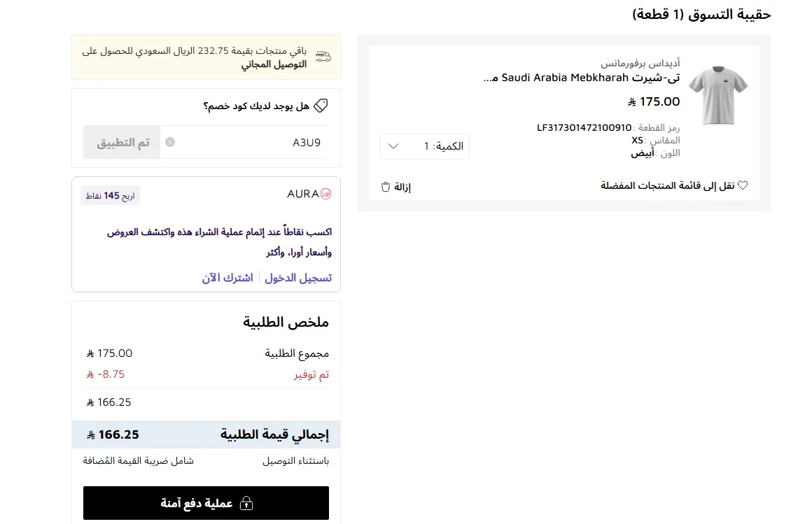812x524 pixels.
Task: Click اشترك الآن link in AURA card
Action: click(228, 278)
